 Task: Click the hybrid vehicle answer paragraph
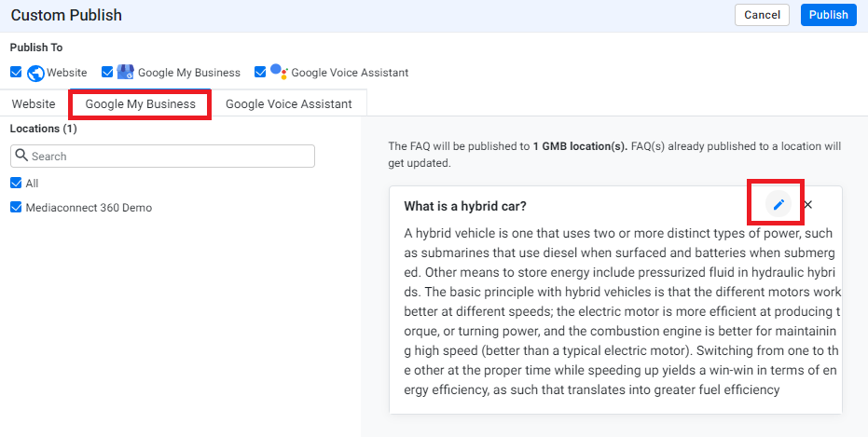coord(622,311)
